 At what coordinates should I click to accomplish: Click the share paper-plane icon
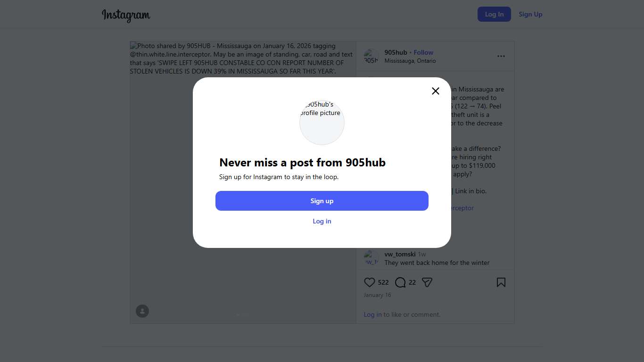pos(427,282)
